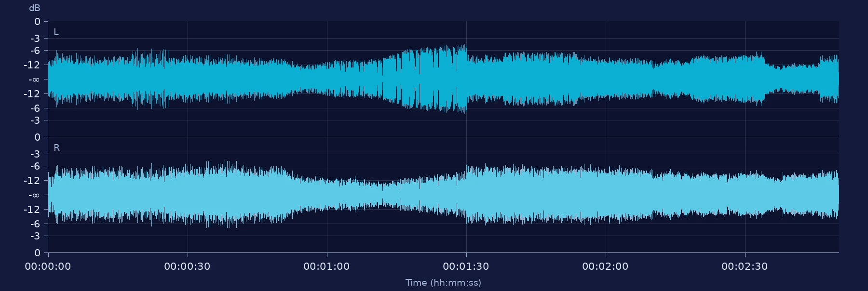Click the 00:01:30 time axis label
The width and height of the screenshot is (868, 291).
(466, 266)
